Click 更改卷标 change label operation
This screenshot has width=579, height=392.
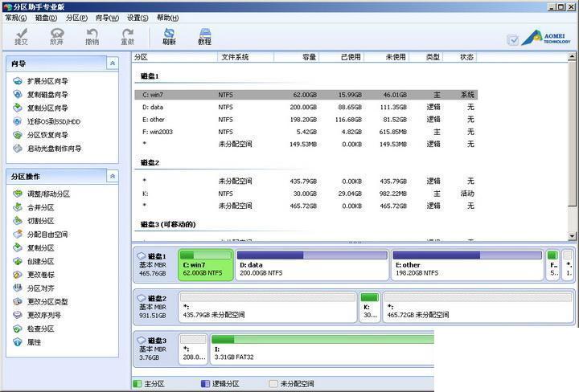coord(41,275)
